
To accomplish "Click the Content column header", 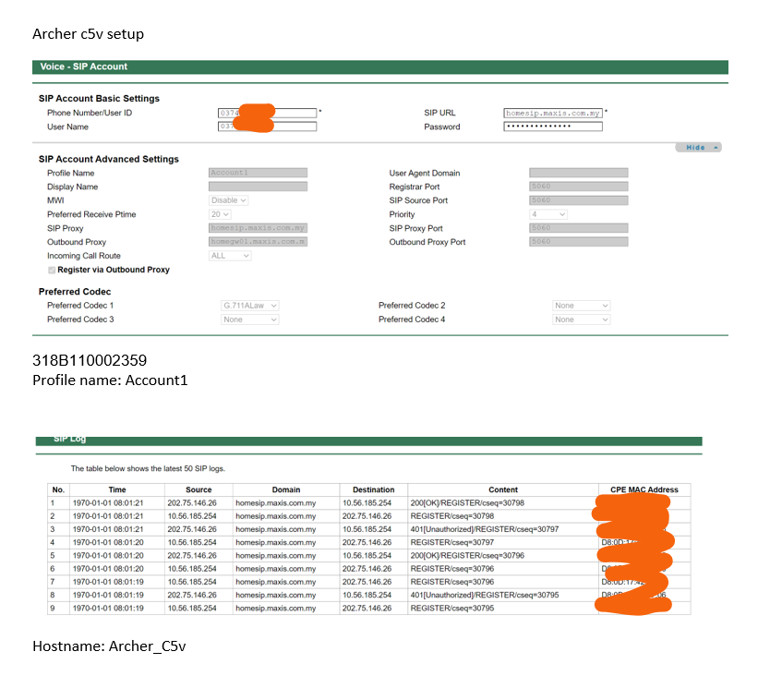I will click(503, 489).
